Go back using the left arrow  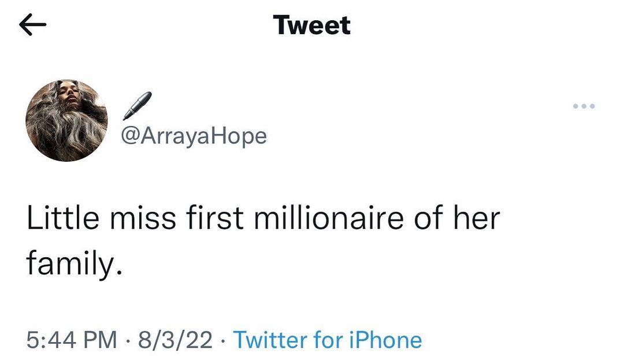32,26
